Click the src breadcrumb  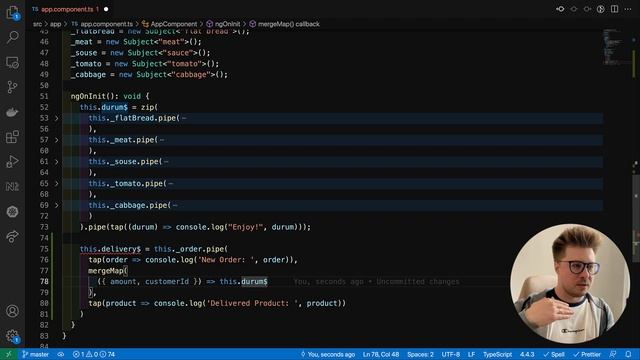pos(37,24)
